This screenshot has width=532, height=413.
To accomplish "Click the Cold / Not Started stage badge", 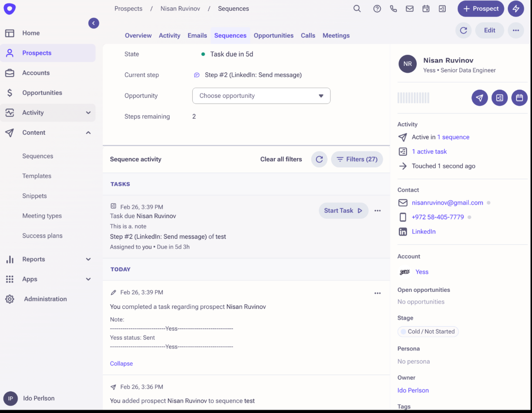I will 428,332.
